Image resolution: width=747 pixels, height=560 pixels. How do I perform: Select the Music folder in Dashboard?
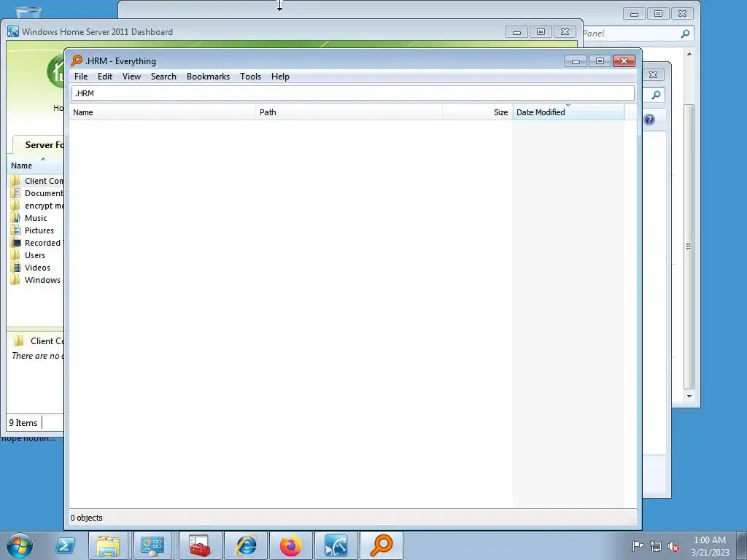(36, 218)
